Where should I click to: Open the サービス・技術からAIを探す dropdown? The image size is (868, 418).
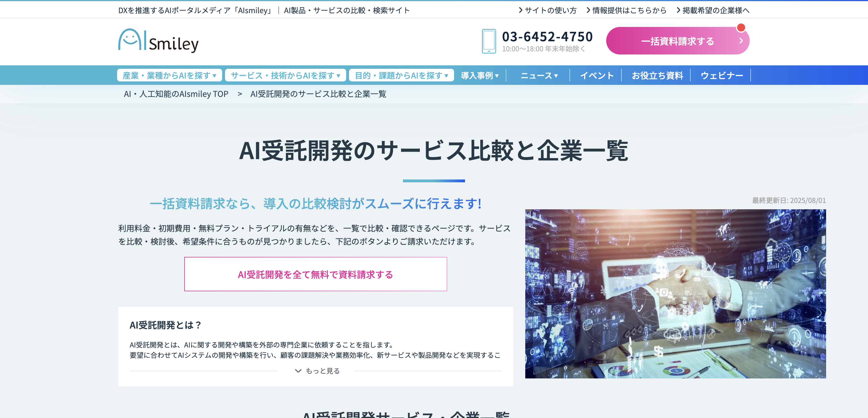[285, 75]
